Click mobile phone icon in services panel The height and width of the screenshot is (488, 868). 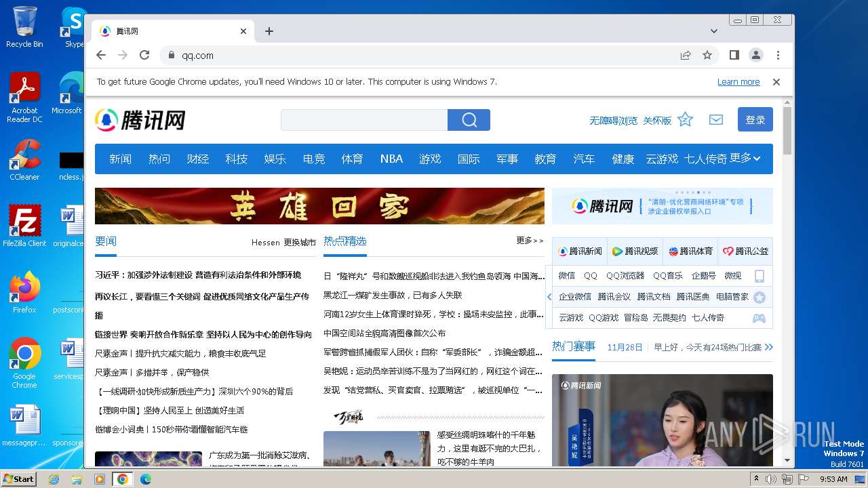[x=759, y=276]
